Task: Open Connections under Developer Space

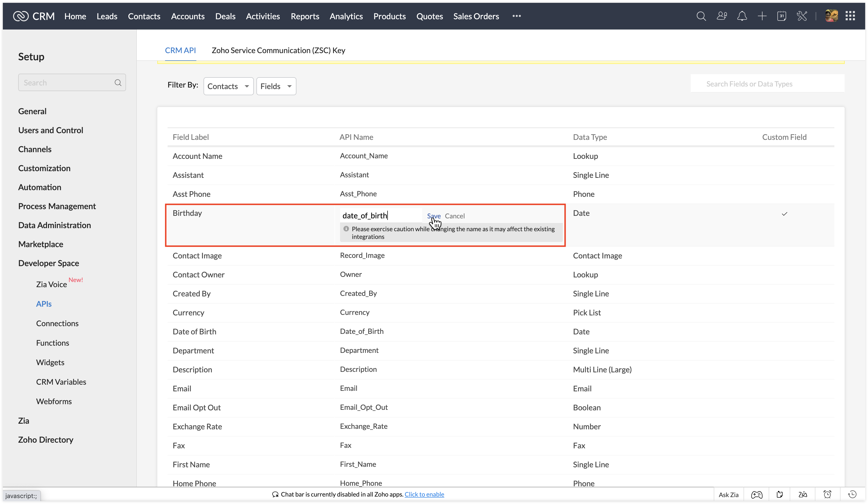Action: click(x=57, y=323)
